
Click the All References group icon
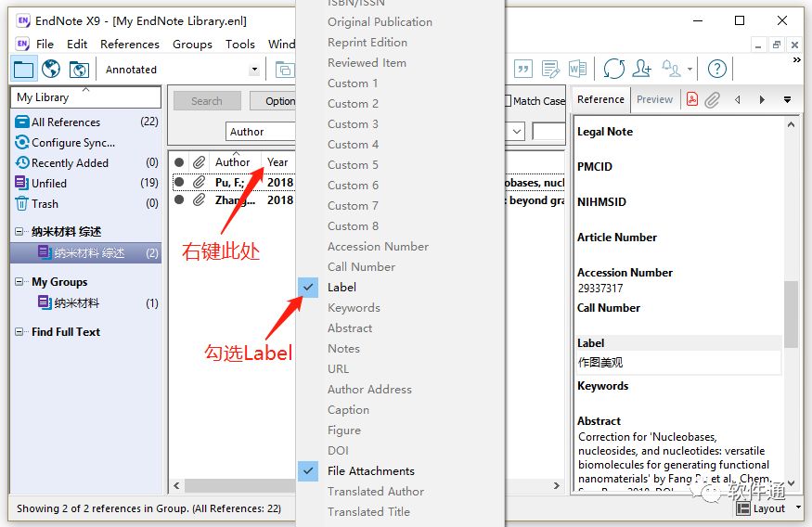[x=22, y=122]
